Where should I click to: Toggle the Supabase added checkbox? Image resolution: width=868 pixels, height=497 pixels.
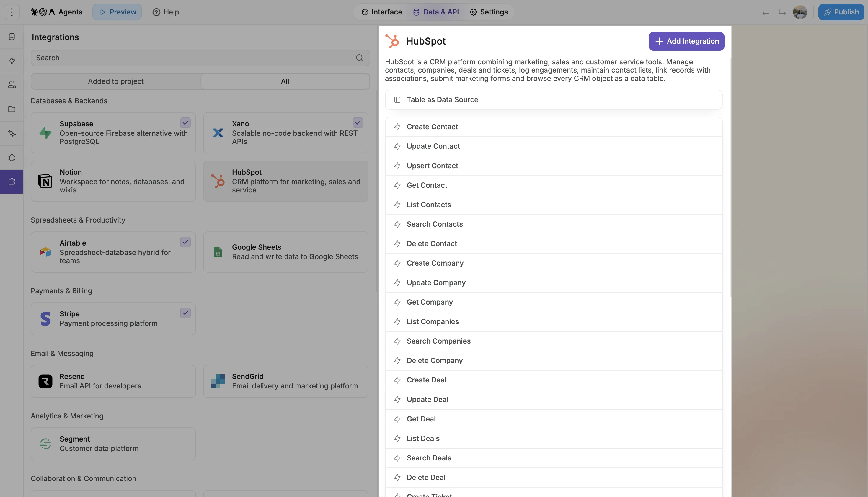(185, 122)
